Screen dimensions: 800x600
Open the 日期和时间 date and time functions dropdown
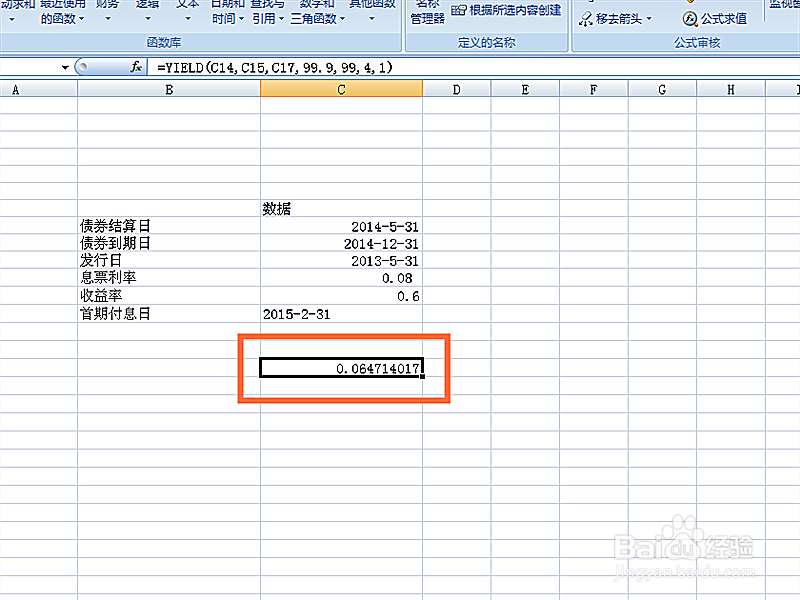click(x=228, y=13)
